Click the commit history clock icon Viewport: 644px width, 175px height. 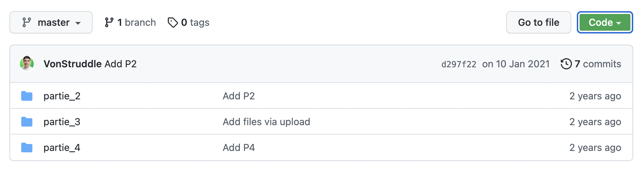566,64
